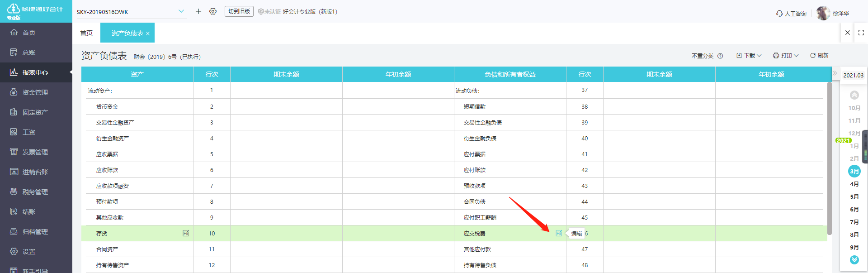The image size is (868, 273).
Task: Click the 切到旧版 button
Action: click(x=239, y=11)
